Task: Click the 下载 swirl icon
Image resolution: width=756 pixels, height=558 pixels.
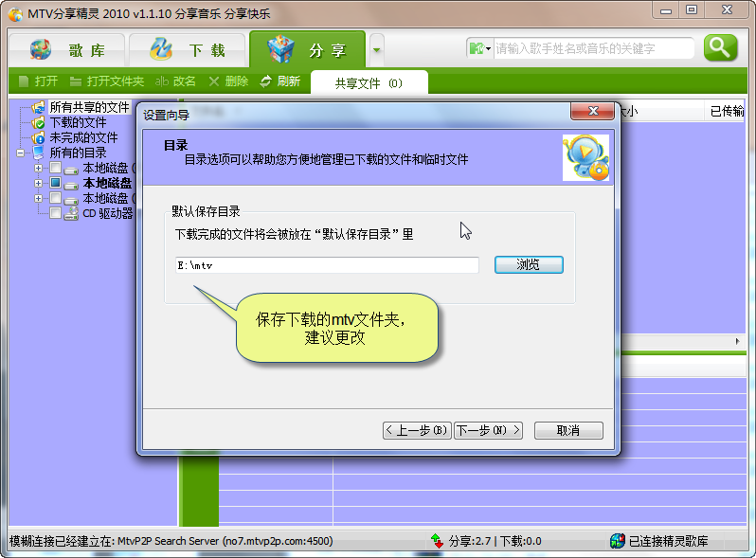Action: [x=161, y=49]
